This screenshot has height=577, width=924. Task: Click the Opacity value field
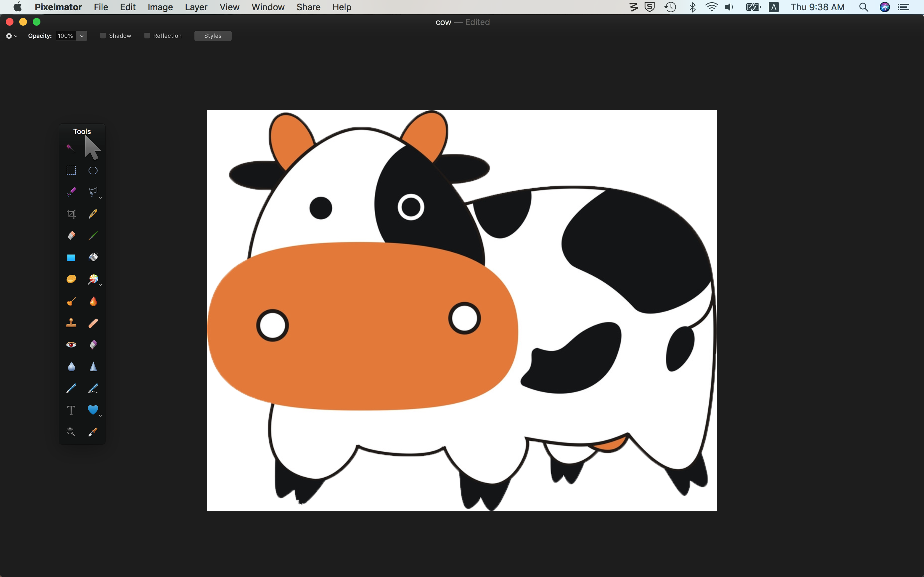65,36
